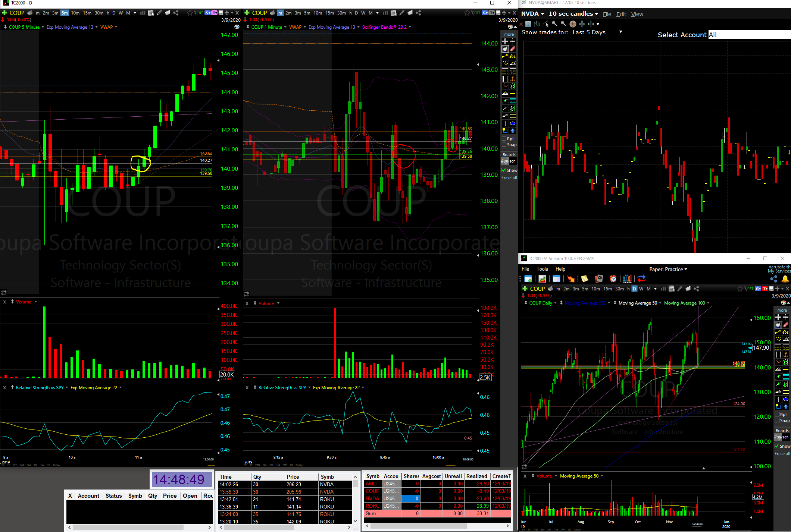Open File menu in NVDA window
Viewport: 791px width, 532px height.
[607, 14]
